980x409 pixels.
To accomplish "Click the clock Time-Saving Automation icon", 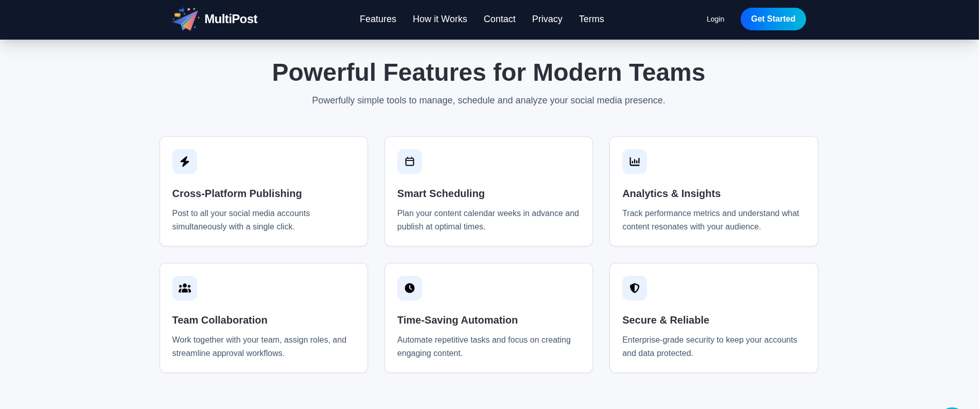I will coord(410,288).
